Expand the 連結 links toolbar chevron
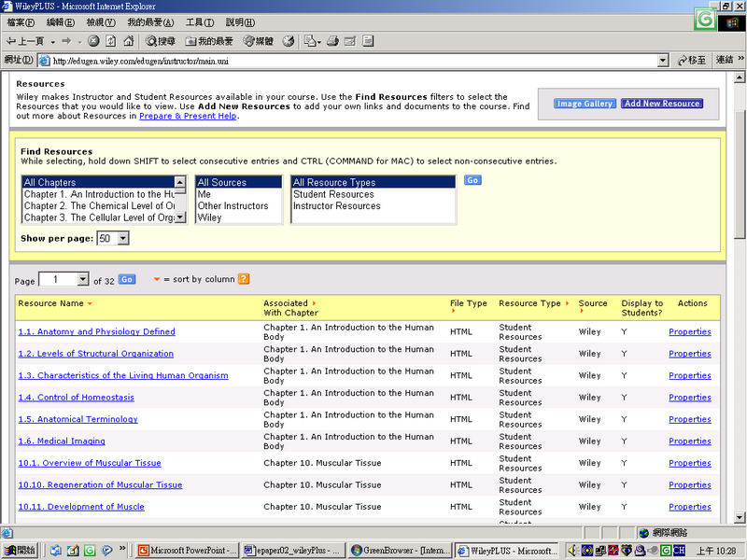Image resolution: width=747 pixels, height=560 pixels. click(740, 59)
